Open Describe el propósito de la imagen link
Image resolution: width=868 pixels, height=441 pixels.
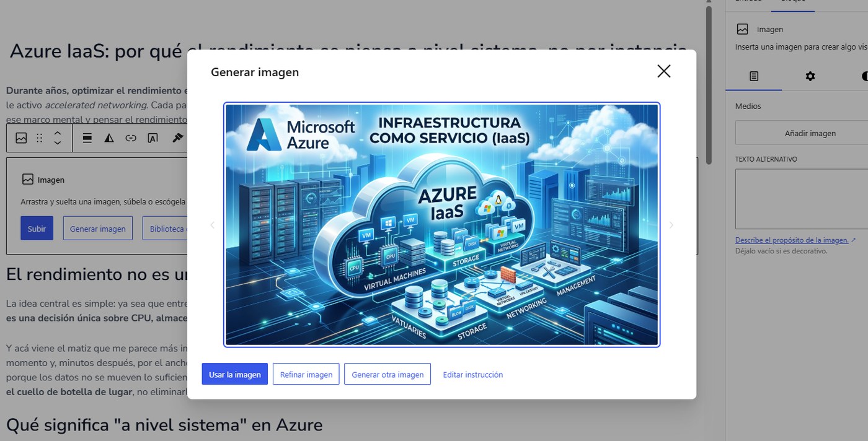(x=795, y=240)
